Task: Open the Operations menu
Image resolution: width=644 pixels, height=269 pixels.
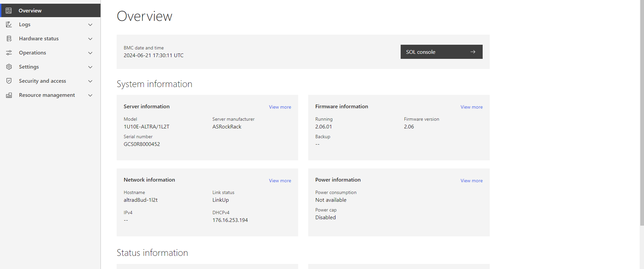Action: [50, 53]
